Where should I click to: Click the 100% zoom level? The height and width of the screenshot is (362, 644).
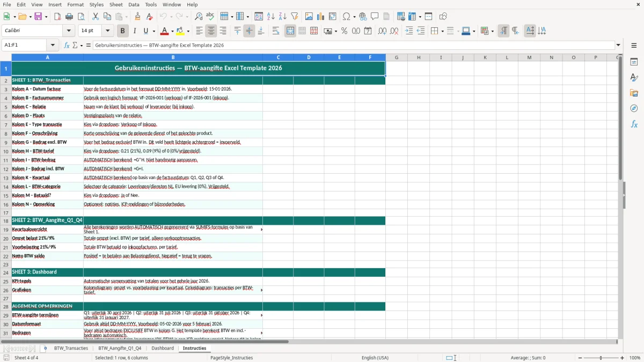635,358
